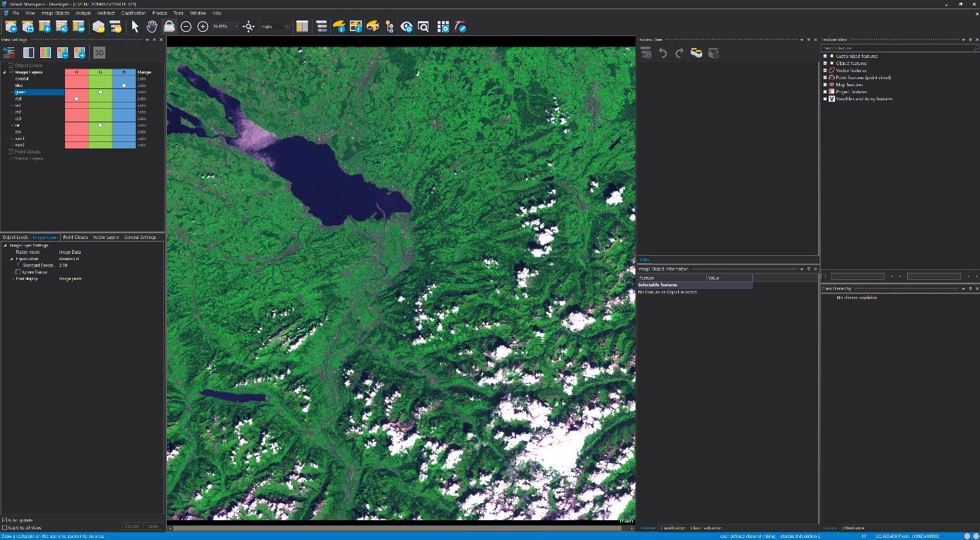Expand the Vector features tree node
980x540 pixels.
click(x=824, y=71)
